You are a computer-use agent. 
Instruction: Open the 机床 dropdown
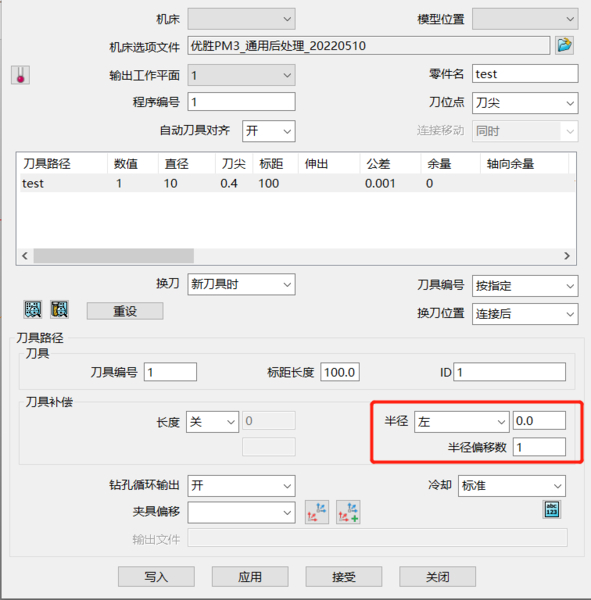pos(242,19)
